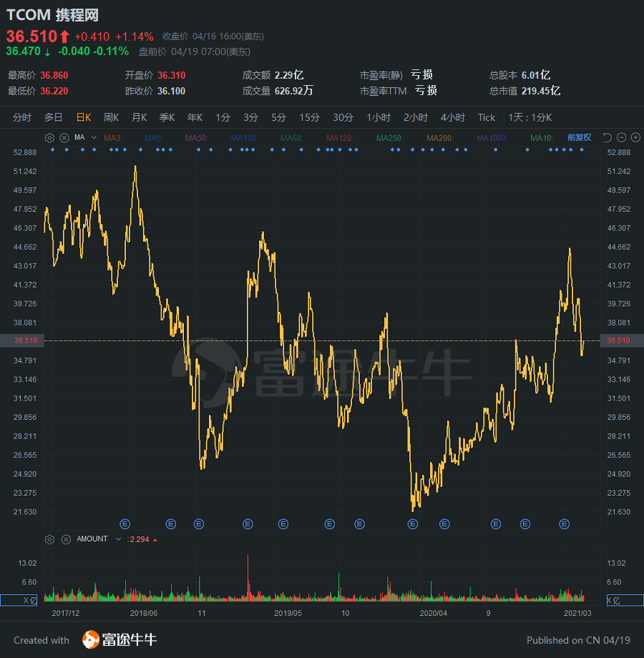Click the X亿 unit box on left axis

click(19, 601)
